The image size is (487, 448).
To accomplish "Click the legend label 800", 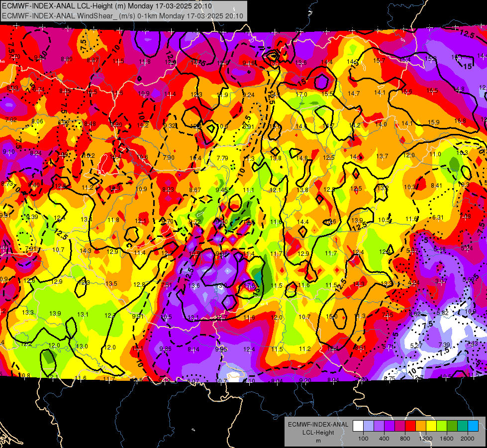I will tap(405, 439).
